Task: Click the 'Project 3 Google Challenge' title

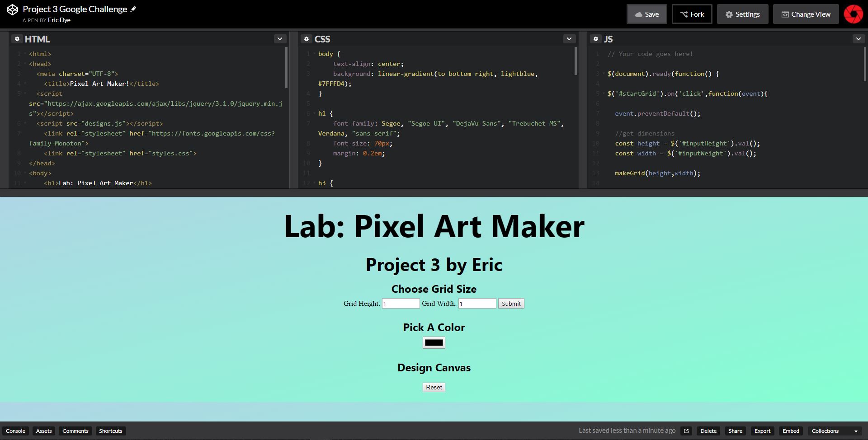Action: (75, 9)
